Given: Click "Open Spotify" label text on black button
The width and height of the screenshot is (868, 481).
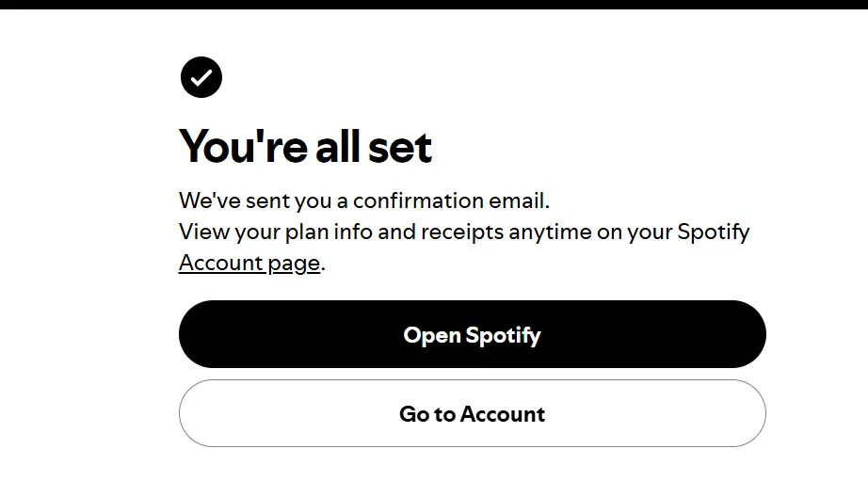Looking at the screenshot, I should point(473,335).
